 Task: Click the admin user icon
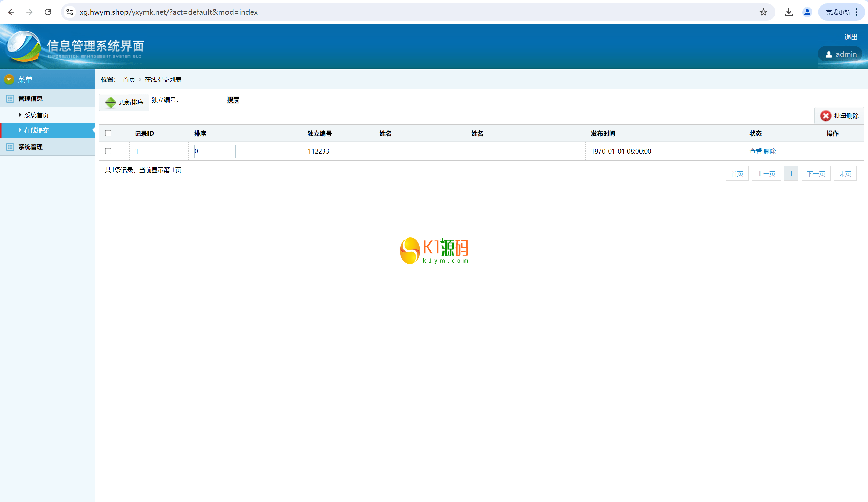(829, 54)
